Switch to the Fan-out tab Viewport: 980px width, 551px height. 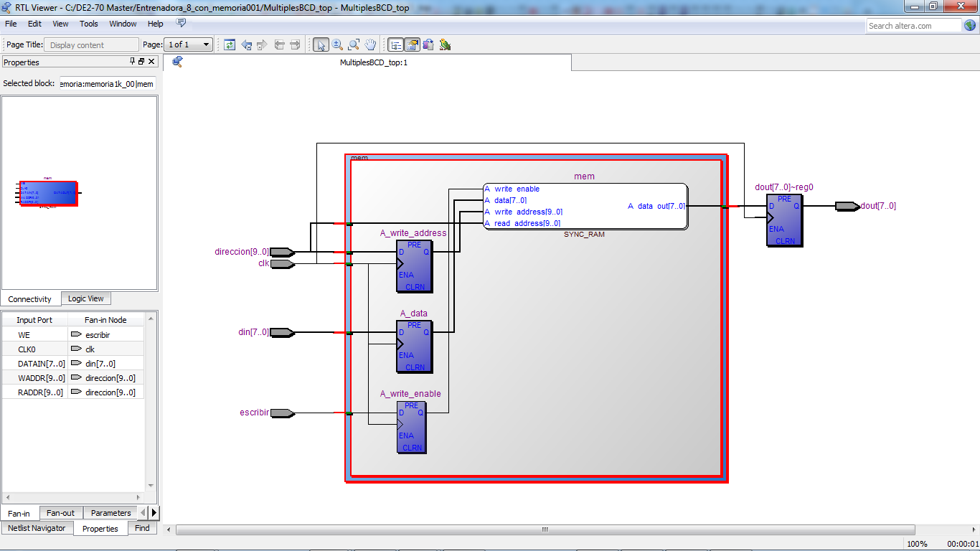point(60,513)
